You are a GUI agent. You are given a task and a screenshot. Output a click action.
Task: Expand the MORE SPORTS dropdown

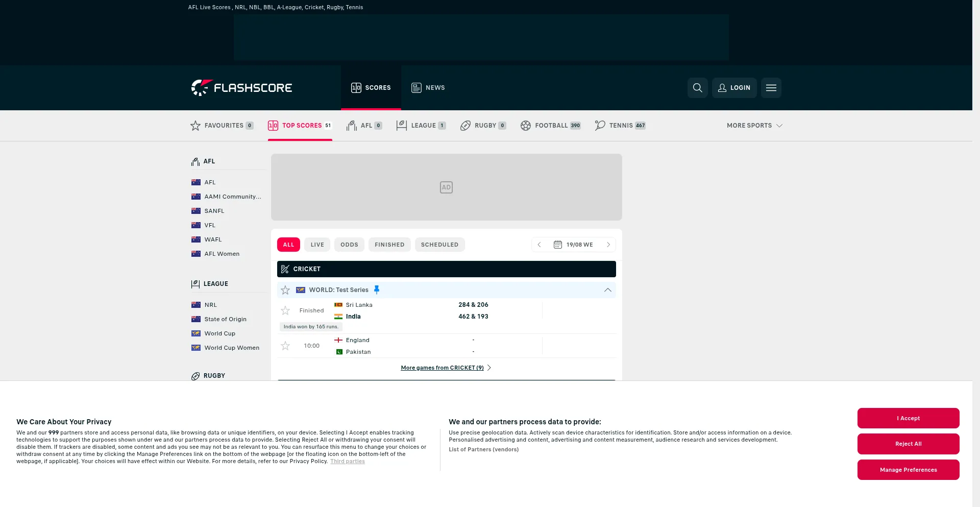(x=754, y=126)
